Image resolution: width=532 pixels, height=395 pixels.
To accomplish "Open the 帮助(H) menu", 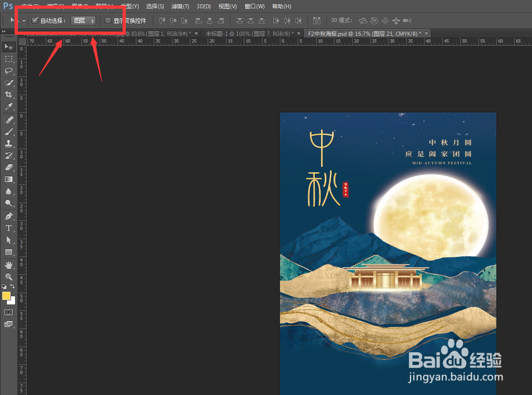I will [x=282, y=6].
